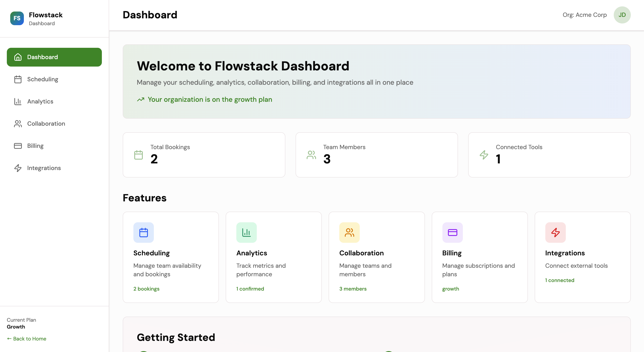Image resolution: width=644 pixels, height=352 pixels.
Task: Click 'Manage team availability and bookings' description
Action: point(167,270)
